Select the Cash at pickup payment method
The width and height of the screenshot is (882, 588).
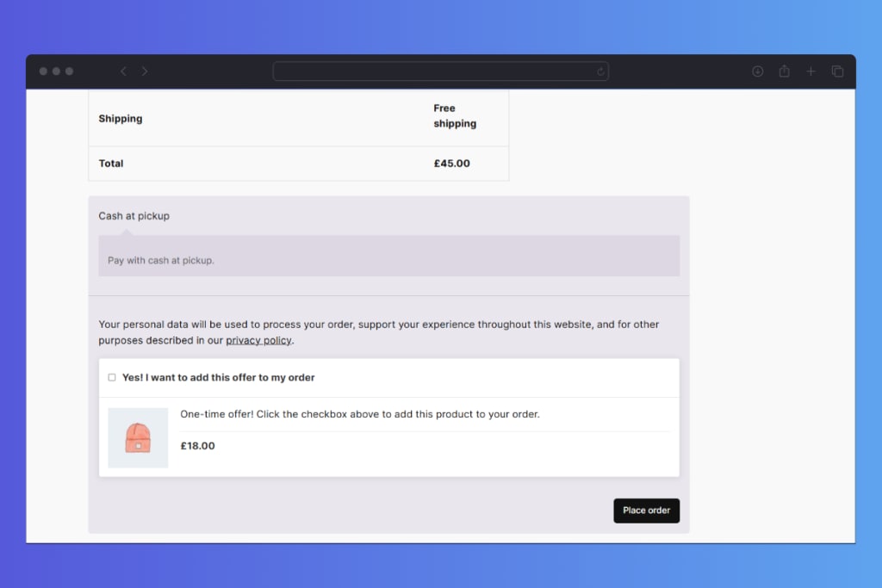[x=134, y=216]
